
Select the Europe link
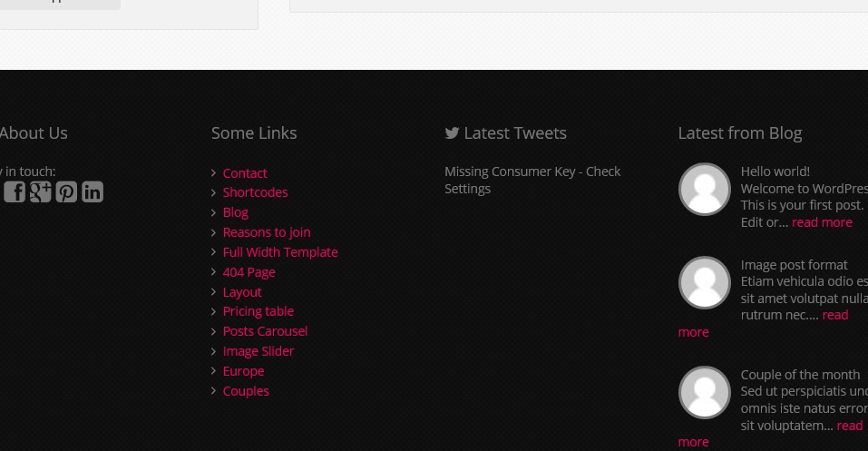pos(243,371)
